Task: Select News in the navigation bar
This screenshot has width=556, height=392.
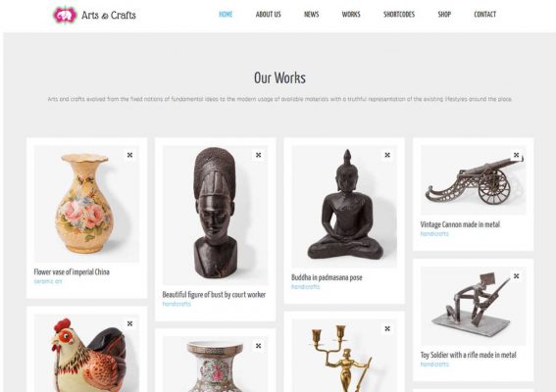Action: coord(311,15)
